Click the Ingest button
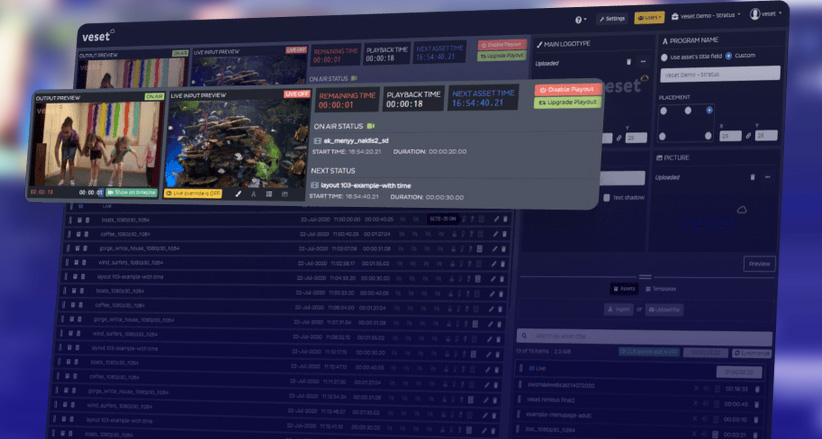This screenshot has width=822, height=439. (x=619, y=309)
